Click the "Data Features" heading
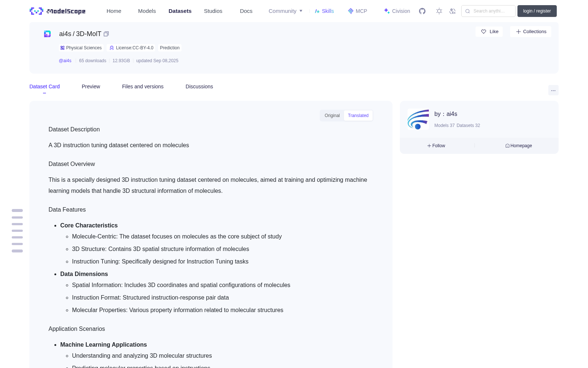The height and width of the screenshot is (368, 588). click(67, 210)
